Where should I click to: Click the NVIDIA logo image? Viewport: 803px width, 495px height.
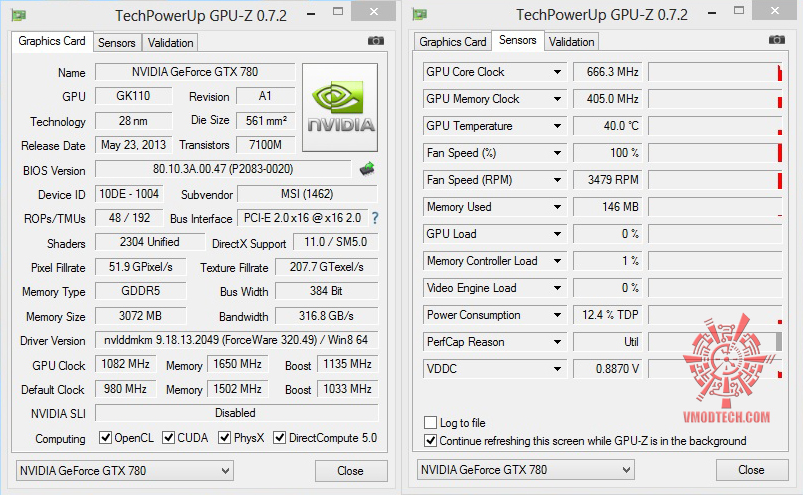[341, 108]
